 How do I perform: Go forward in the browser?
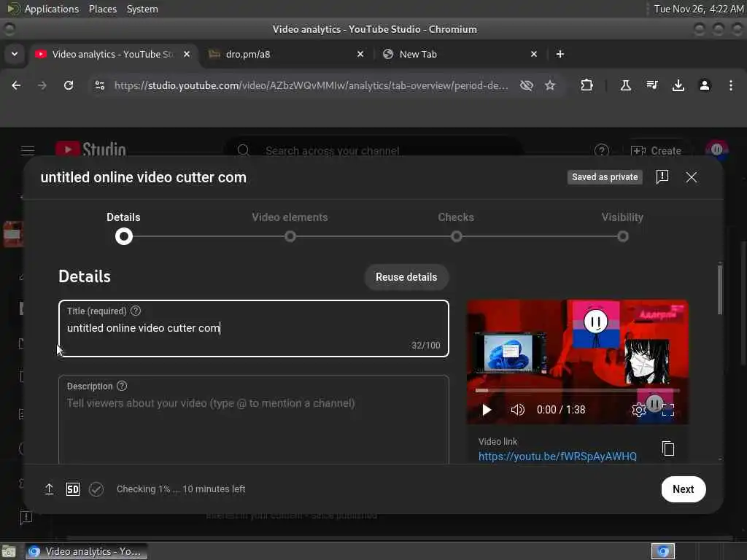[42, 85]
